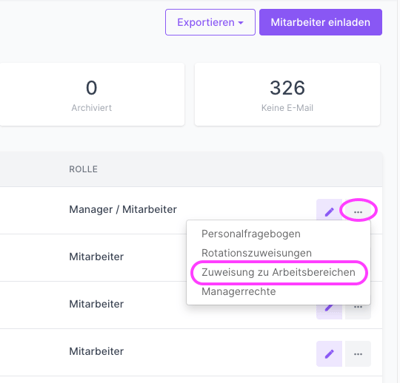Click the caret arrow beside Exportieren

coord(241,23)
